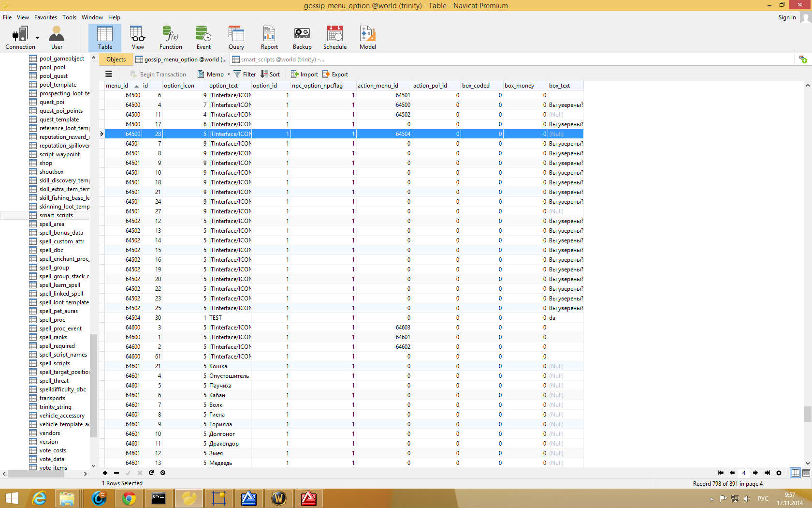Click the Filter button
This screenshot has height=508, width=812.
[x=245, y=74]
